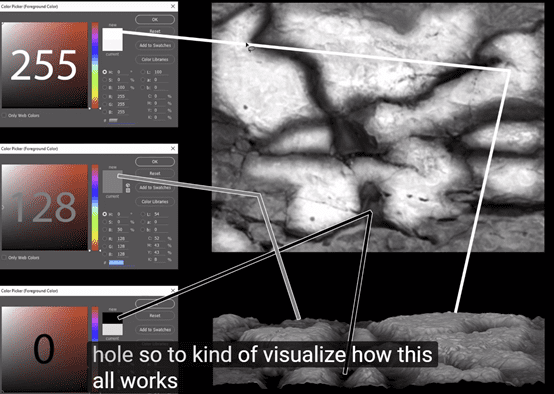Click the hue slider arrow marker in the 128 picker
This screenshot has height=394, width=554.
click(x=90, y=251)
